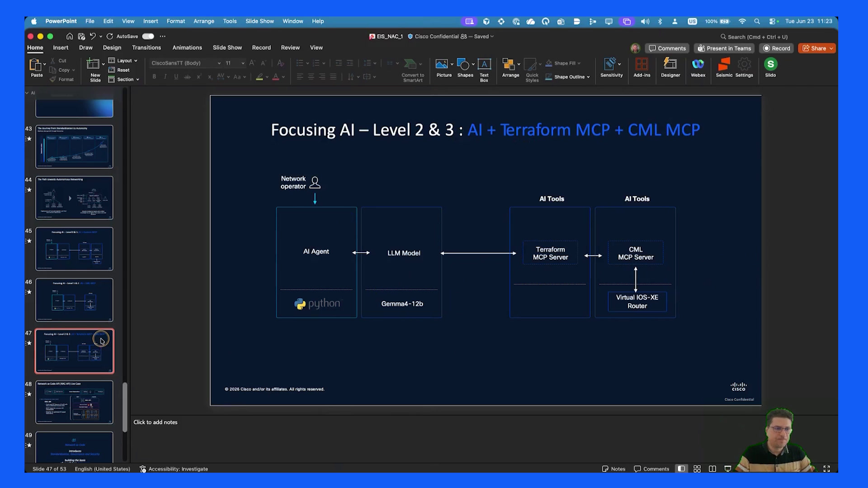This screenshot has width=868, height=488.
Task: Switch to slide sorter view in status bar
Action: 697,469
